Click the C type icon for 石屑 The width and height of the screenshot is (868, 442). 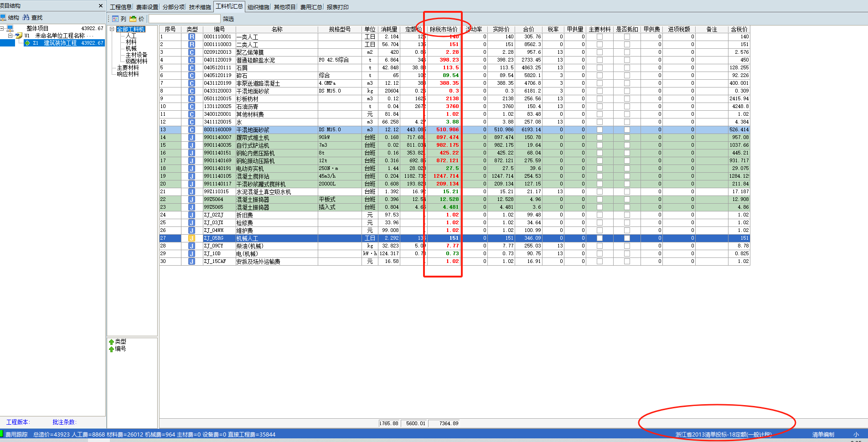click(192, 68)
